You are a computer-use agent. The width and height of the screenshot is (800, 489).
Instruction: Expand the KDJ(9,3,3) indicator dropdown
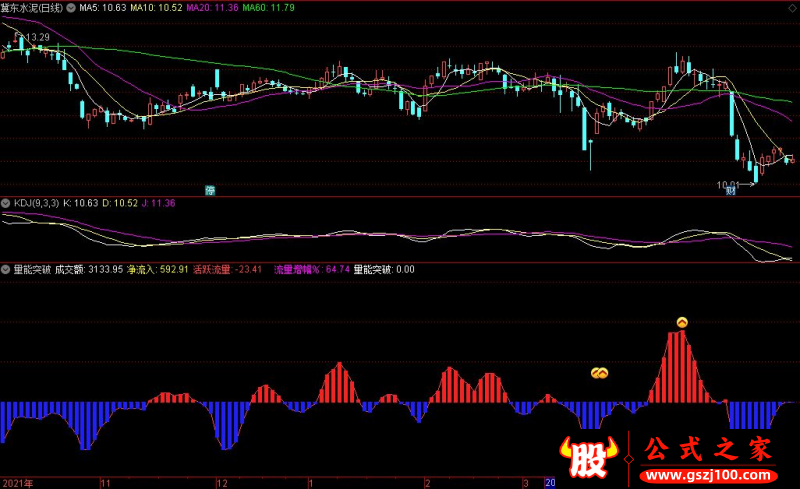[x=6, y=203]
